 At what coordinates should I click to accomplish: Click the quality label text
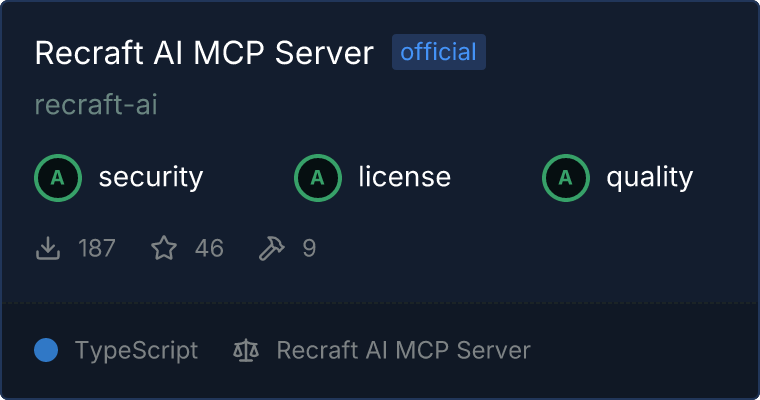click(650, 178)
